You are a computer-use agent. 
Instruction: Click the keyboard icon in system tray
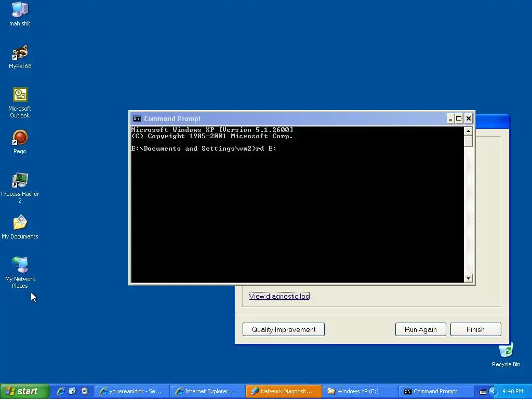tap(483, 392)
